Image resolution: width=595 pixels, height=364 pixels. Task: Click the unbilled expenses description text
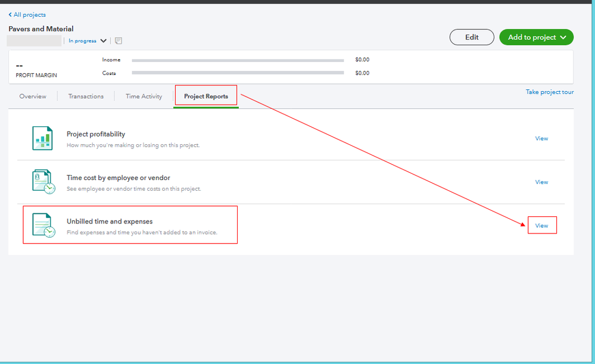click(x=142, y=232)
